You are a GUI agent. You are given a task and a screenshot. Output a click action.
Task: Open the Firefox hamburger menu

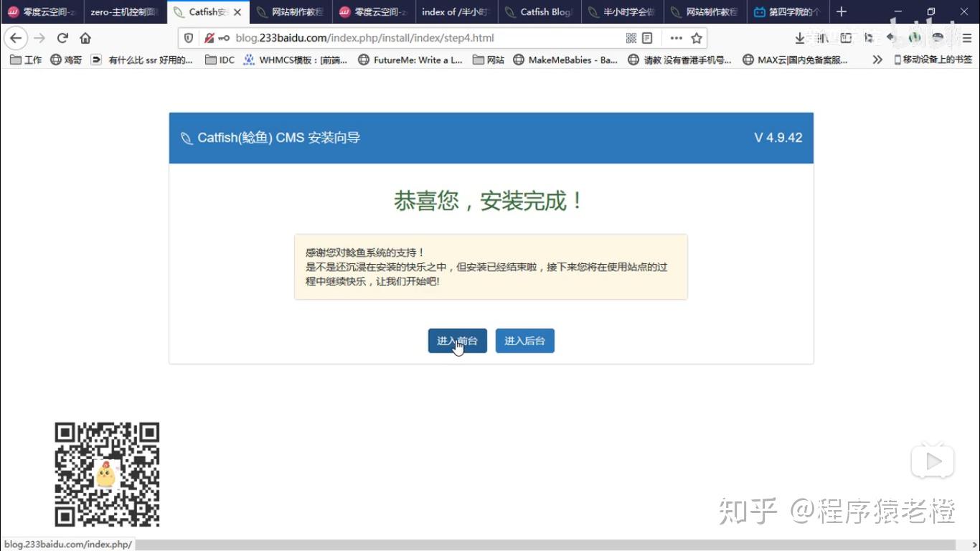coord(967,38)
